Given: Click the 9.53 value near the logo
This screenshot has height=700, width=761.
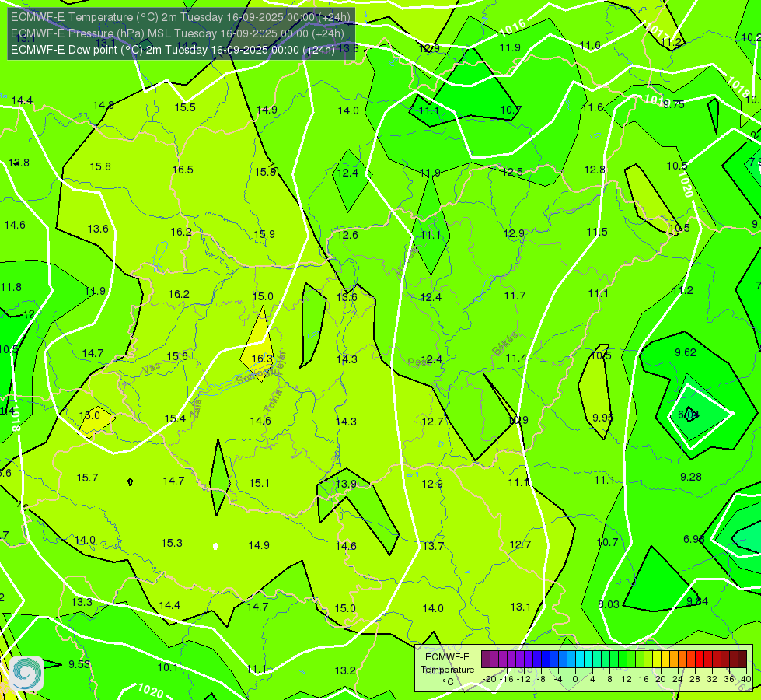Looking at the screenshot, I should pyautogui.click(x=79, y=664).
